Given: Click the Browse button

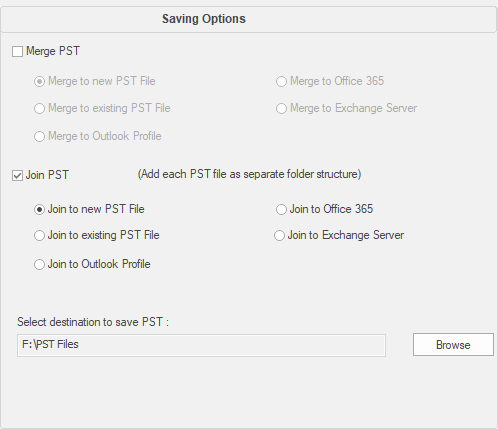Looking at the screenshot, I should point(453,345).
